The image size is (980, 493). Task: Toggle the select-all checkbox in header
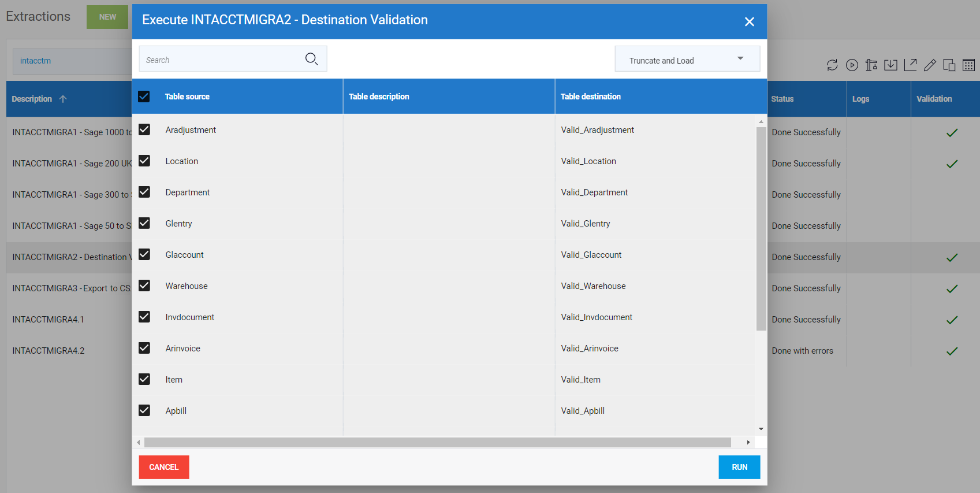[x=144, y=97]
